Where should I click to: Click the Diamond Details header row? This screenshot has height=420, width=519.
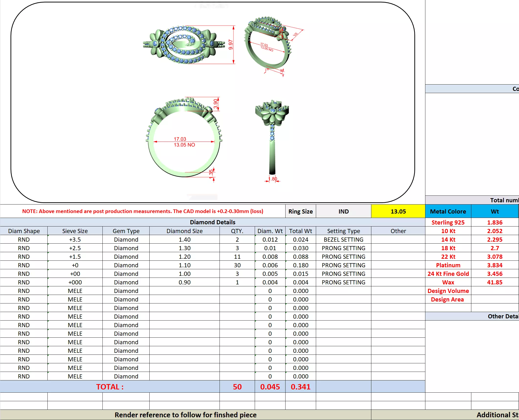click(x=212, y=222)
